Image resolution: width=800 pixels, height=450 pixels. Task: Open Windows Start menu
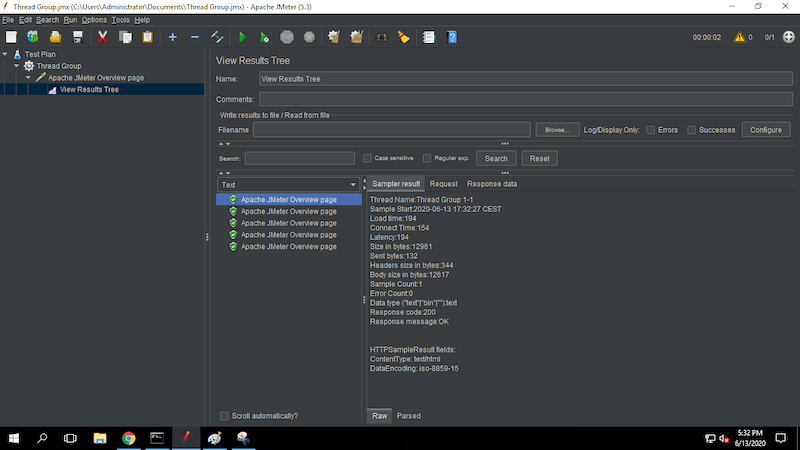pyautogui.click(x=14, y=438)
